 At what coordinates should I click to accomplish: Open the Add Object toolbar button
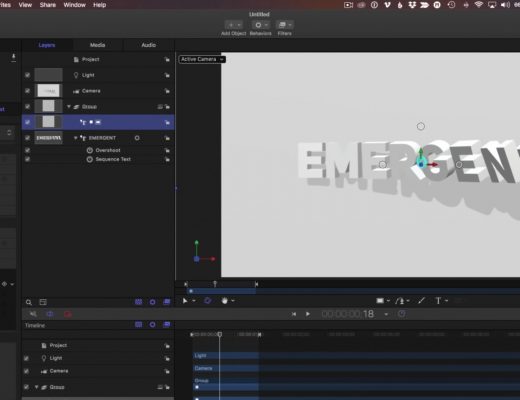(234, 25)
